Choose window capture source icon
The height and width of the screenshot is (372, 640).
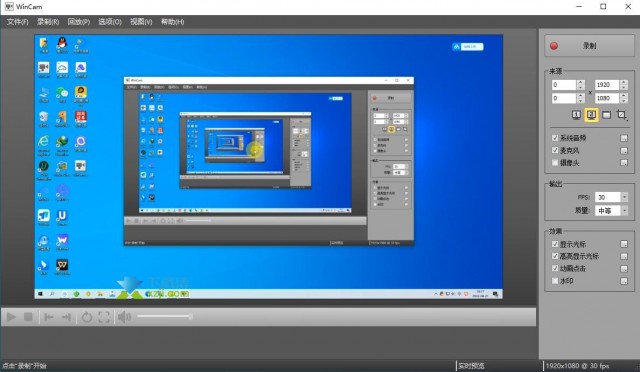point(607,115)
